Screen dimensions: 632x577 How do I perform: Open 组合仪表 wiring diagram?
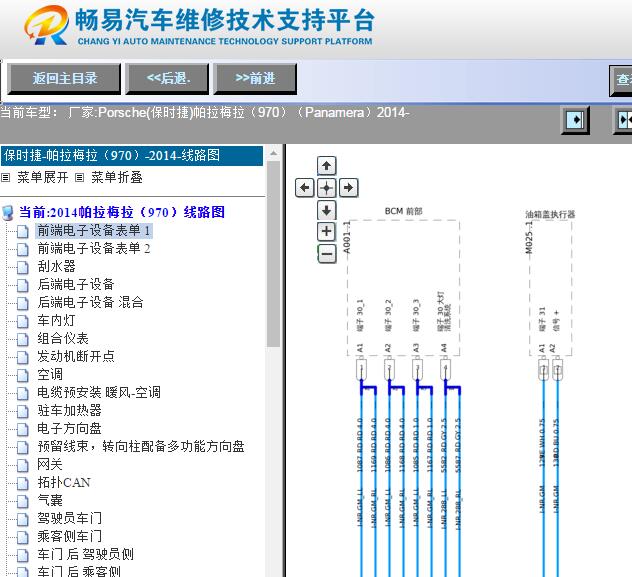click(x=63, y=338)
